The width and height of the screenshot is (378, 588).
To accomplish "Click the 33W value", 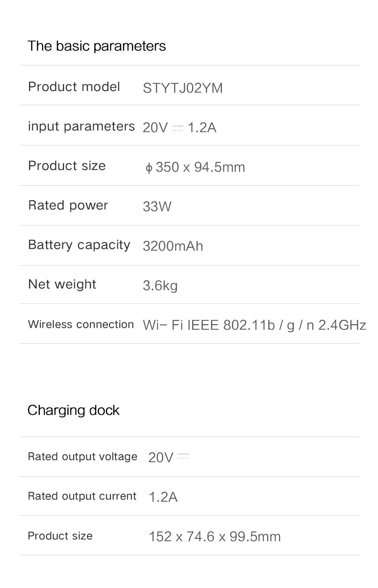I will 157,207.
